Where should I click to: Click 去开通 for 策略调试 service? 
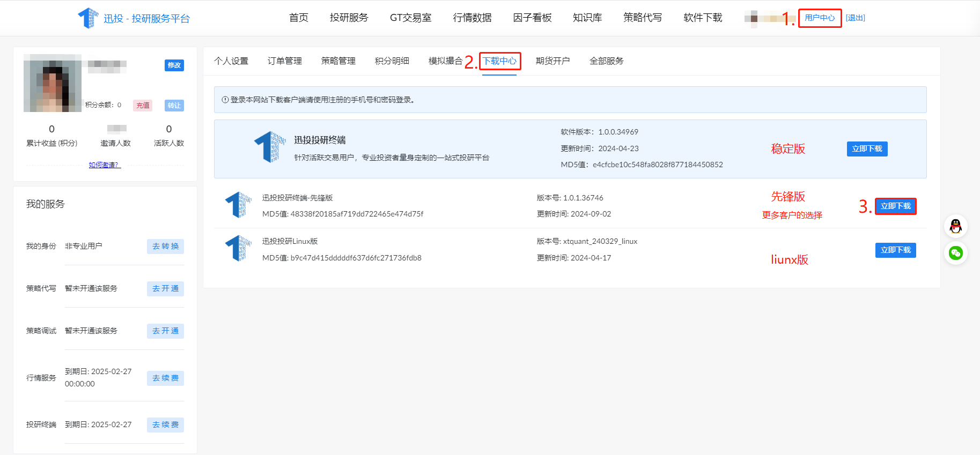pos(165,331)
